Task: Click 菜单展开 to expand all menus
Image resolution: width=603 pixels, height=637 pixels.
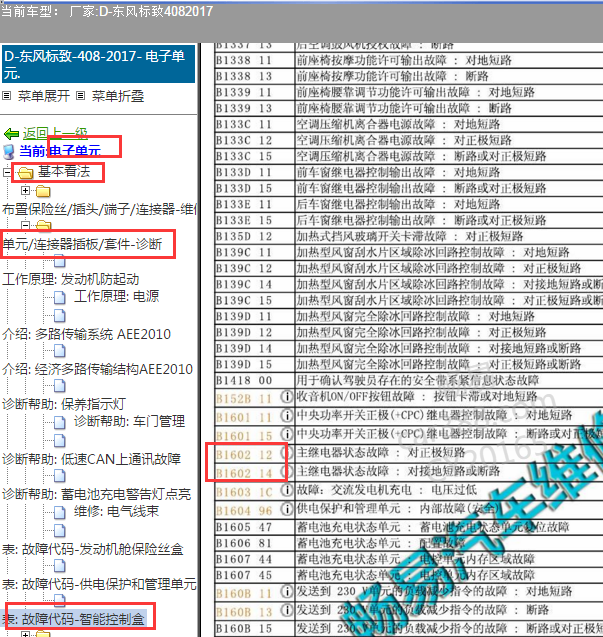Action: point(43,96)
